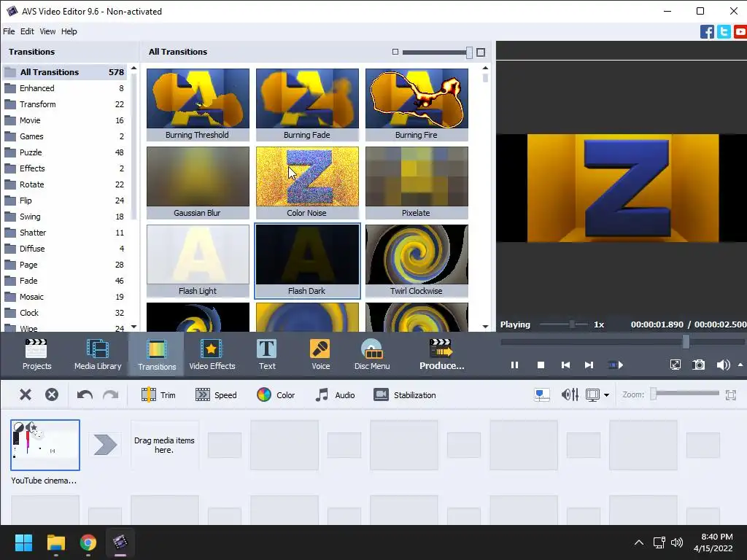Screen dimensions: 747x560
Task: Open Video Effects panel
Action: coord(212,354)
